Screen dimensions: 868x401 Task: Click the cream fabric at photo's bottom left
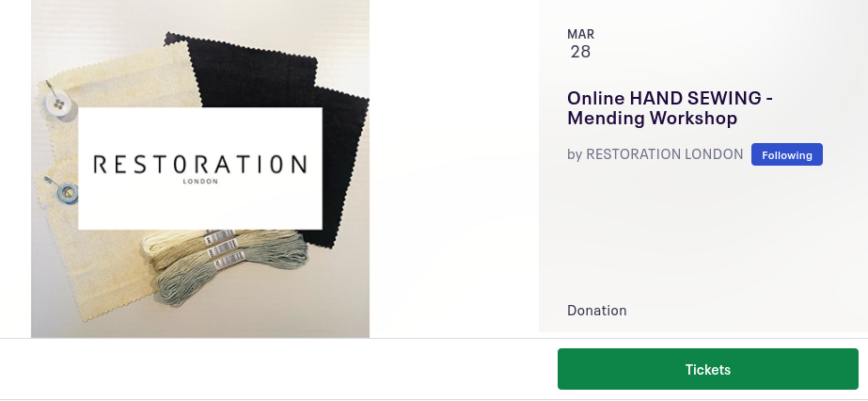coord(85,282)
